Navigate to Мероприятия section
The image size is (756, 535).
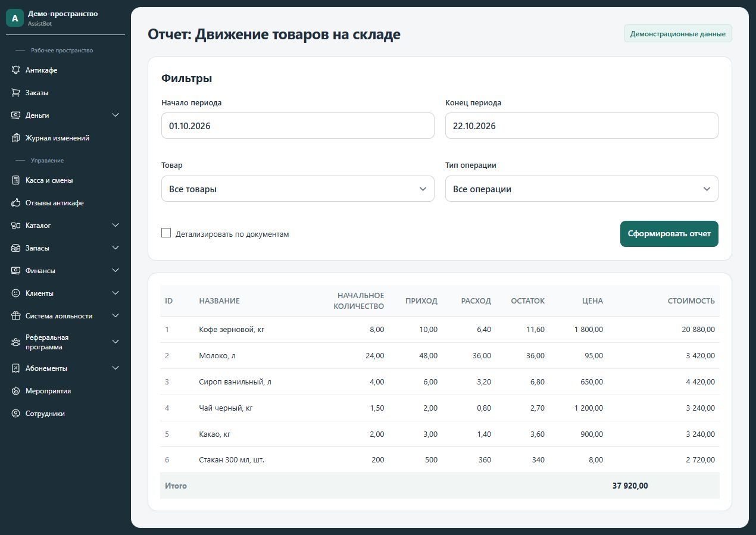click(65, 391)
